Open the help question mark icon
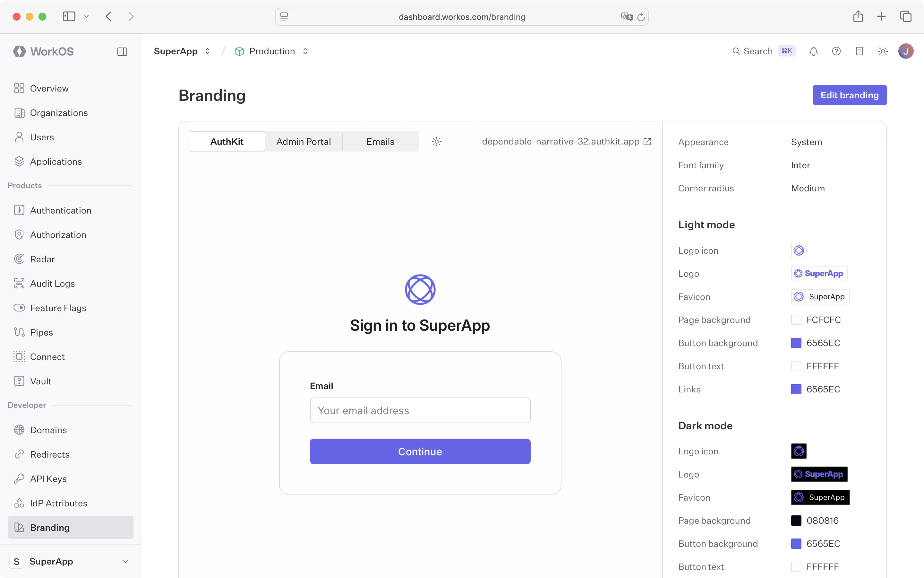Screen dimensions: 924x578 pos(836,51)
